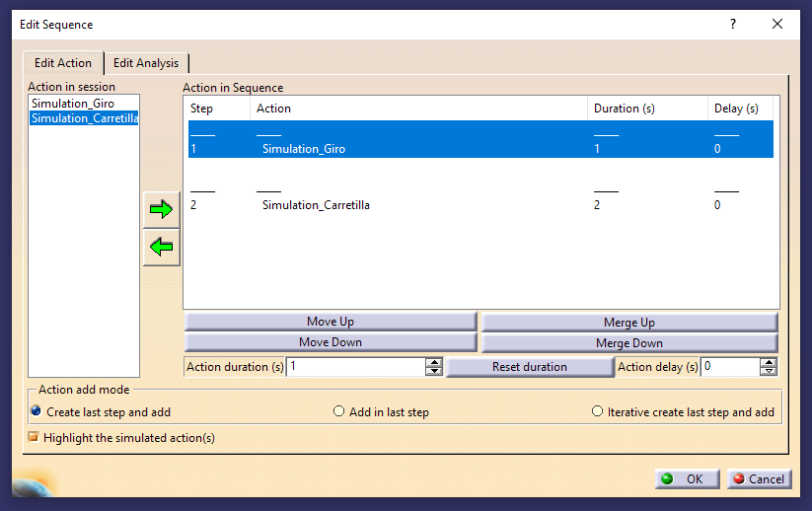Decrease Action delay with down spinner arrow

[x=769, y=371]
